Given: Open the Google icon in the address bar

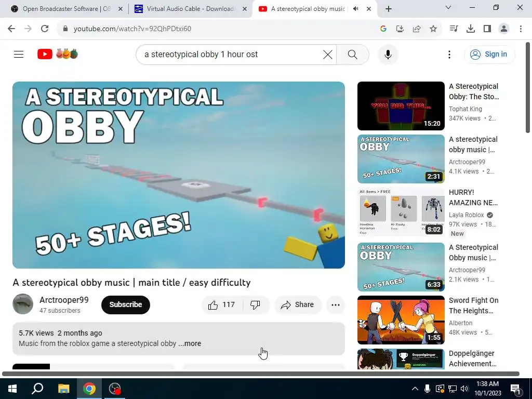Looking at the screenshot, I should 383,29.
